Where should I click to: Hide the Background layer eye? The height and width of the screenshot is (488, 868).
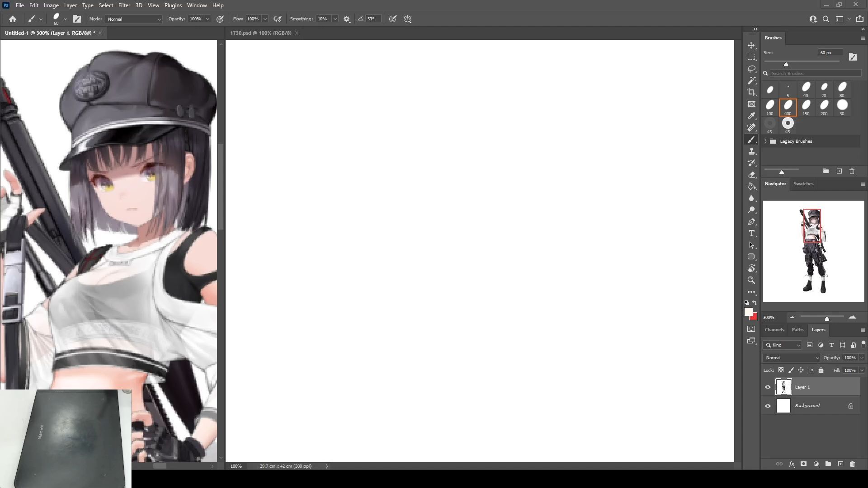[x=768, y=406]
